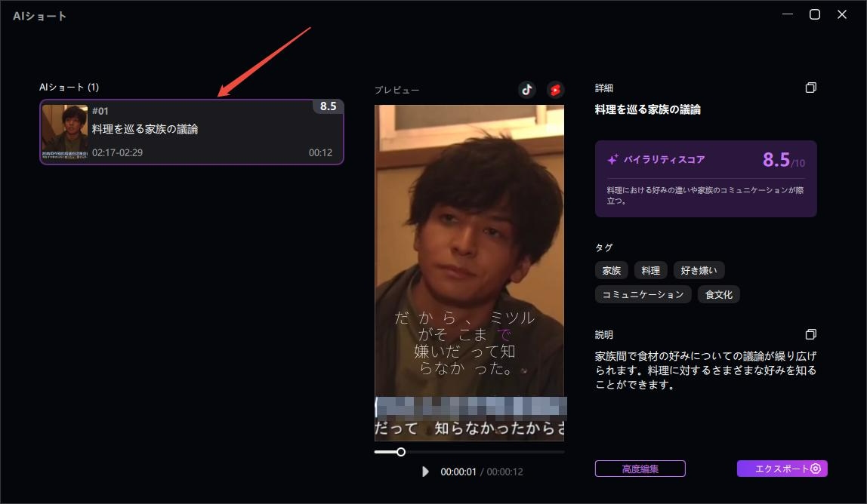This screenshot has height=504, width=867.
Task: Copy the short title with the 詳細 copy icon
Action: pos(811,88)
